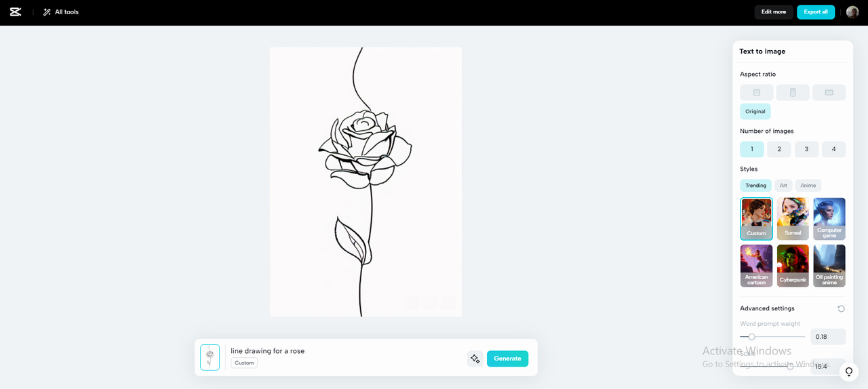Set number of images to 1
Viewport: 868px width, 389px height.
752,149
